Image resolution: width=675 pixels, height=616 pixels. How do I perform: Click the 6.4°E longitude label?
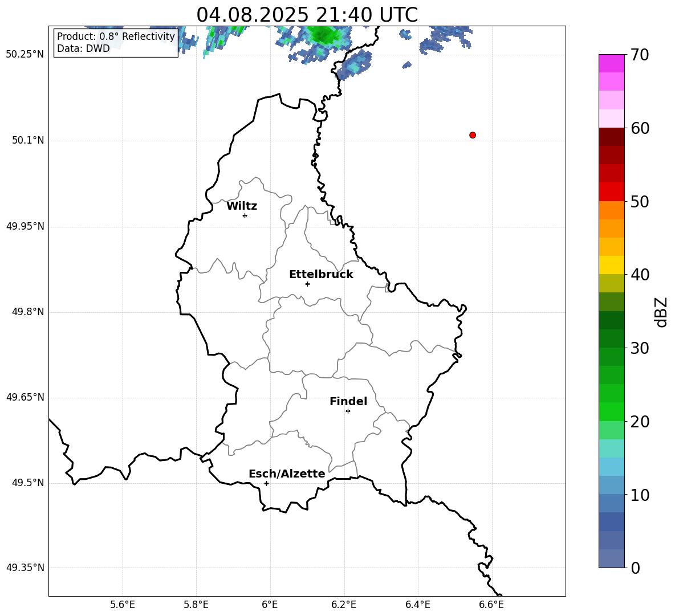(x=417, y=605)
